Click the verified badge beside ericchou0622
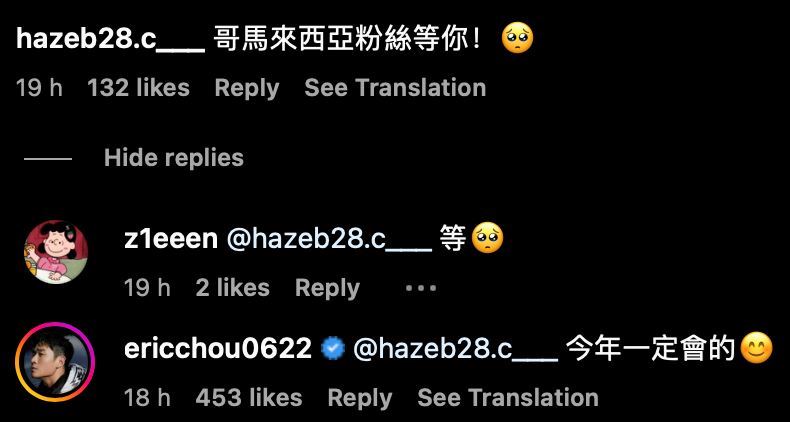 pos(333,348)
